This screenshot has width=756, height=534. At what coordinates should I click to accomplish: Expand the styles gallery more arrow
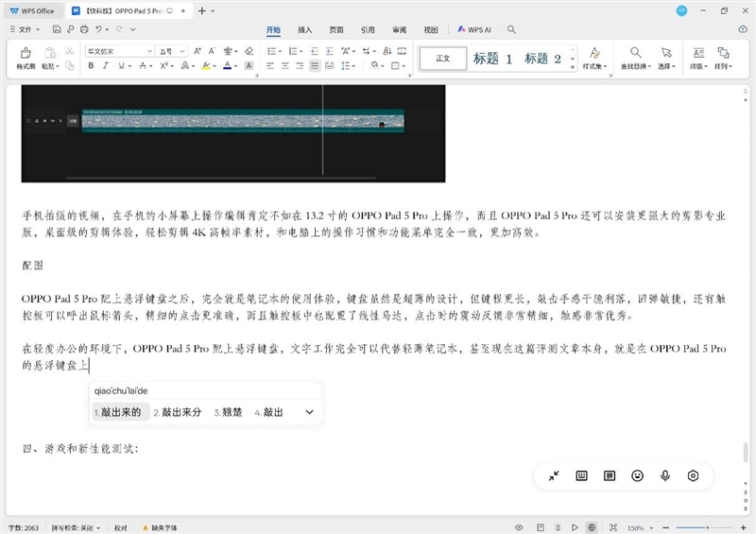pyautogui.click(x=573, y=67)
